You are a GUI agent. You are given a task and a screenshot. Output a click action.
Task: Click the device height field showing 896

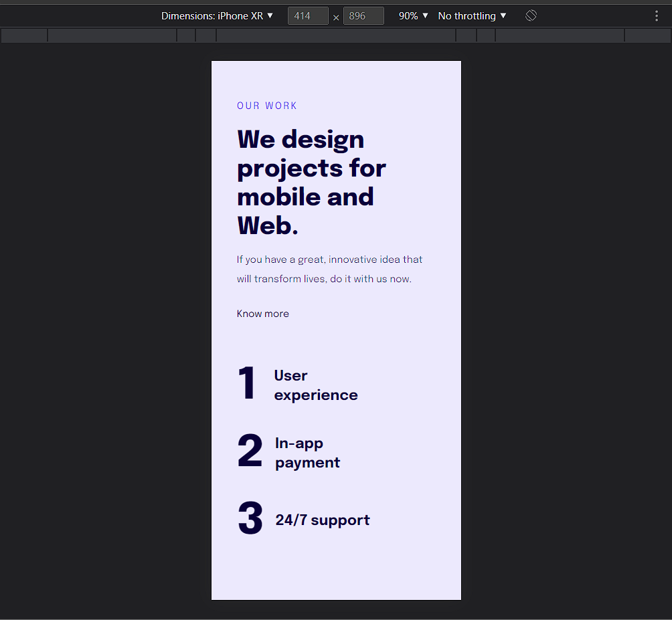pyautogui.click(x=363, y=15)
